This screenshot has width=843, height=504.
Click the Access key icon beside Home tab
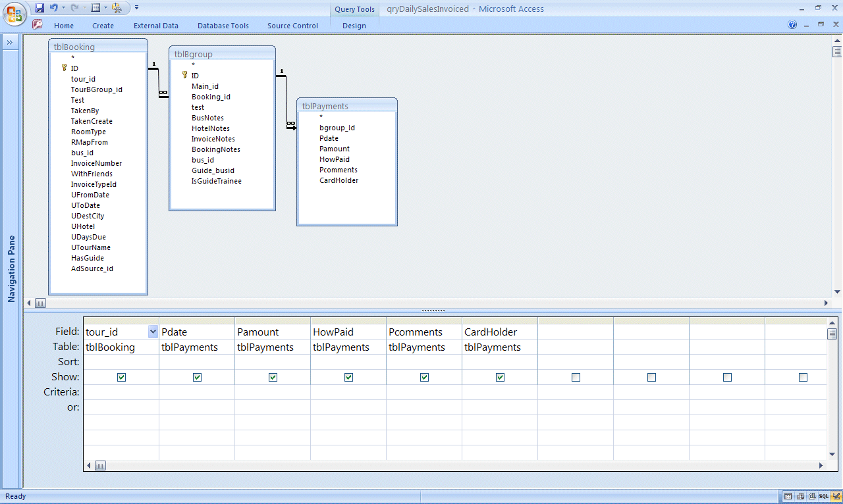coord(37,25)
